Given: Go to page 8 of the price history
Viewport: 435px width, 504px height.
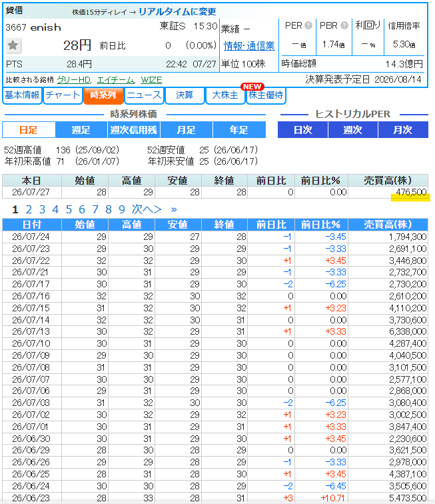Looking at the screenshot, I should (109, 209).
